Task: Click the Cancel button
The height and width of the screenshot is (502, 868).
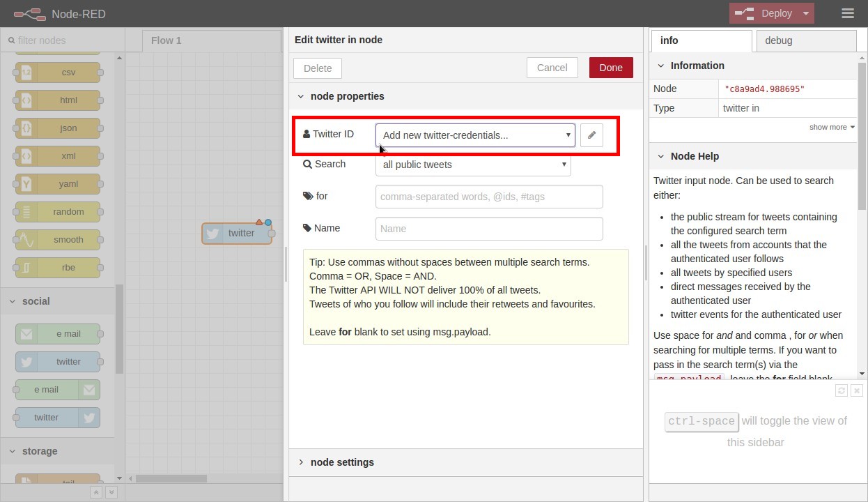Action: pyautogui.click(x=552, y=68)
